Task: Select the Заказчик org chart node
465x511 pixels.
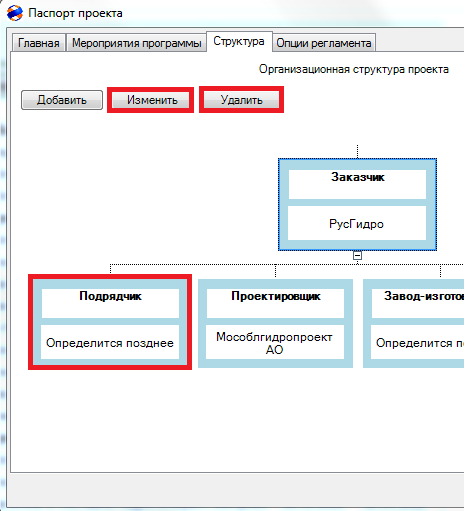Action: pyautogui.click(x=357, y=204)
